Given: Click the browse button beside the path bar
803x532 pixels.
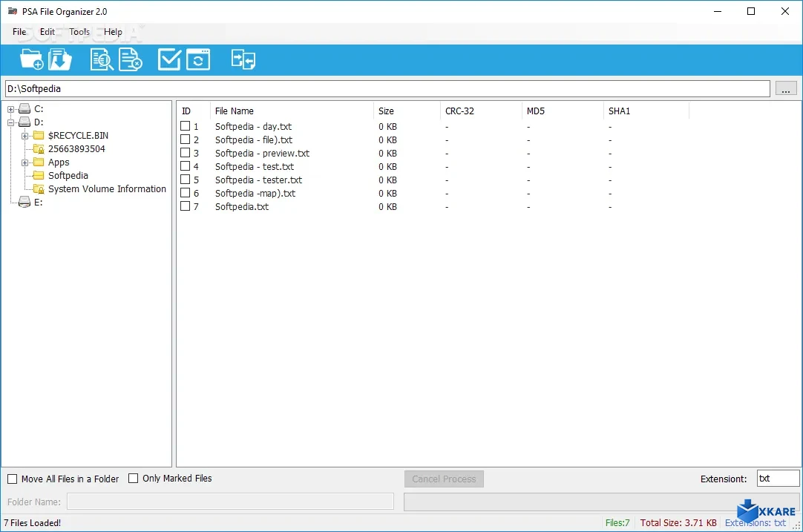Looking at the screenshot, I should 785,88.
